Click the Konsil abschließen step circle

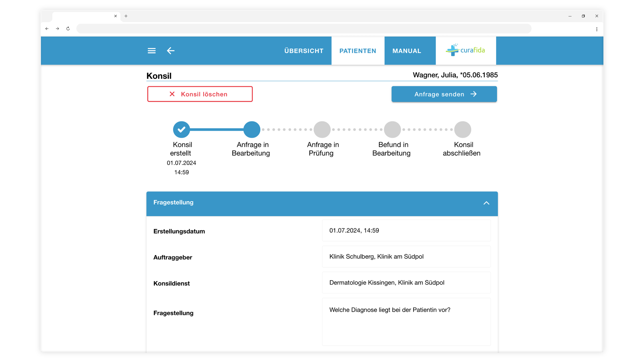point(463,130)
